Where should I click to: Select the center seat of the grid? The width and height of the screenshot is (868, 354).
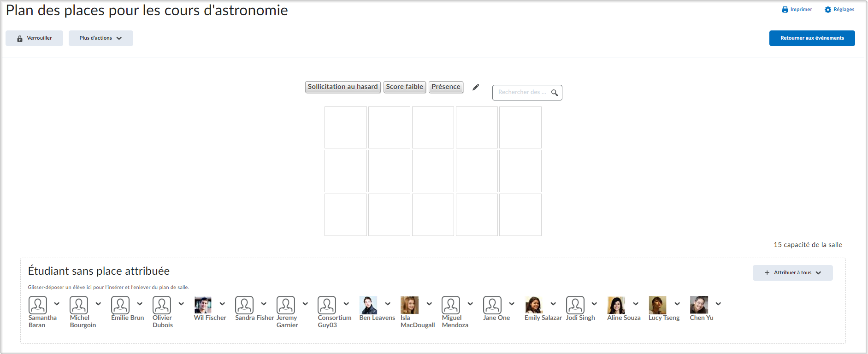click(x=433, y=171)
